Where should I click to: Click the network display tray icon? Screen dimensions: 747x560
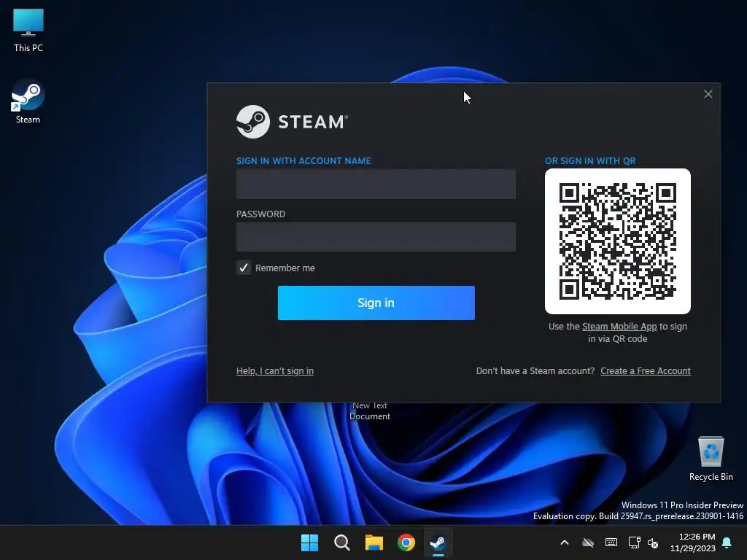tap(634, 542)
